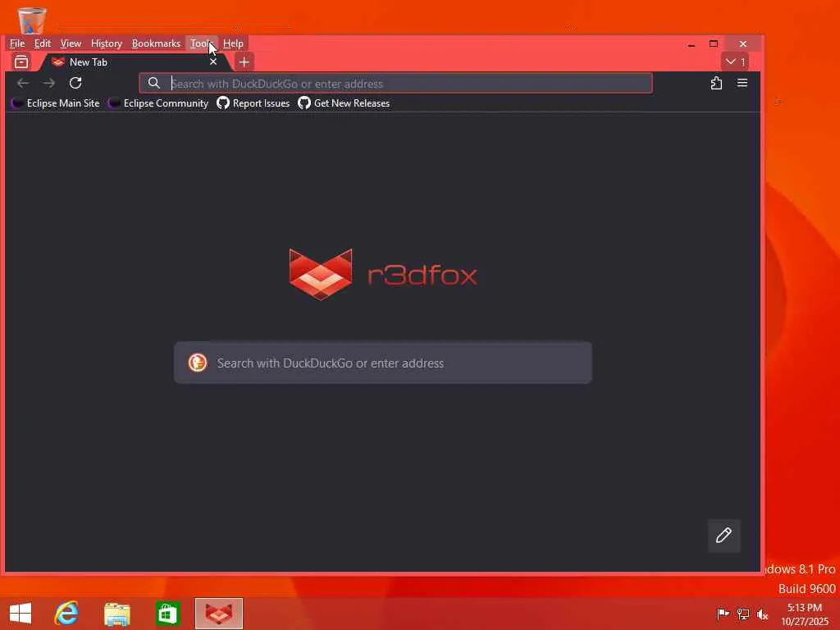
Task: Open the File menu
Action: (17, 43)
